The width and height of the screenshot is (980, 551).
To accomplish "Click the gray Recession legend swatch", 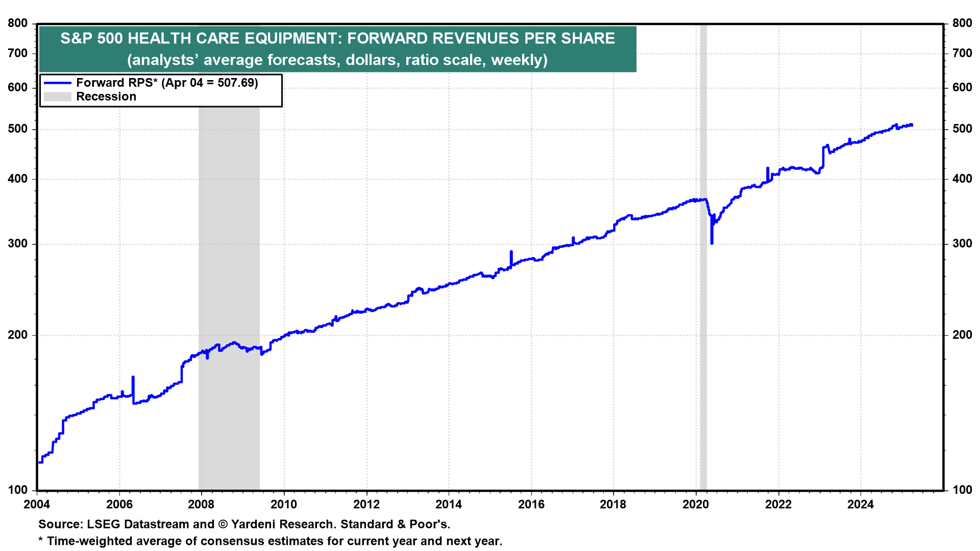I will [57, 97].
